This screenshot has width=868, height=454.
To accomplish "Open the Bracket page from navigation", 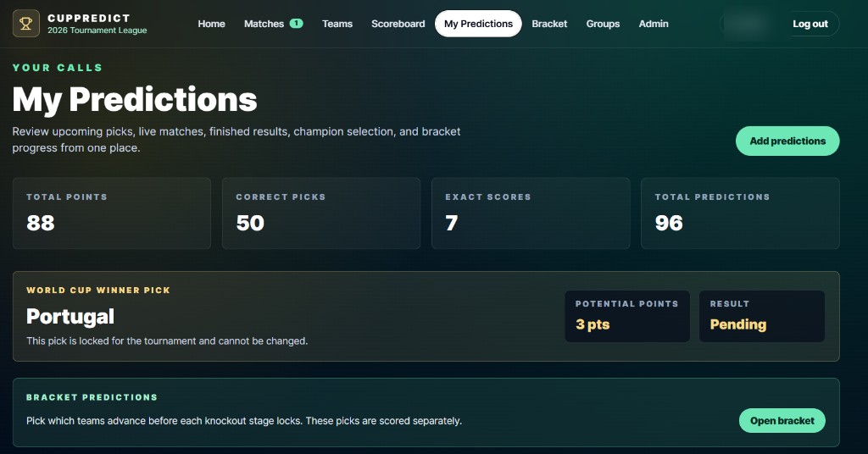I will [x=549, y=24].
